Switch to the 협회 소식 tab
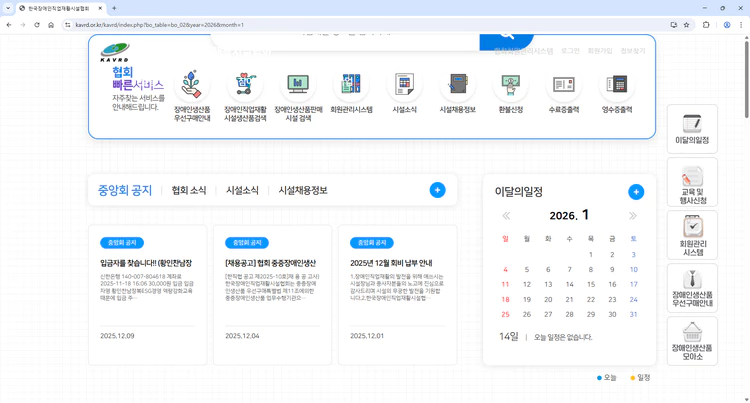This screenshot has height=403, width=750. pyautogui.click(x=189, y=190)
